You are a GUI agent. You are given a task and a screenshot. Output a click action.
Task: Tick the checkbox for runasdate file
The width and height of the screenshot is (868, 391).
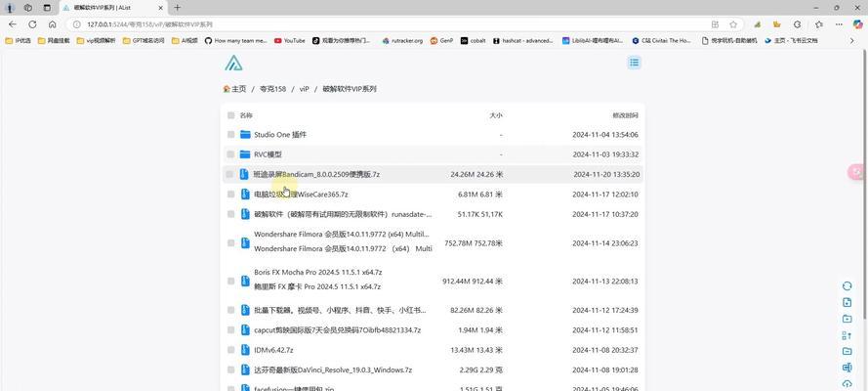point(230,214)
